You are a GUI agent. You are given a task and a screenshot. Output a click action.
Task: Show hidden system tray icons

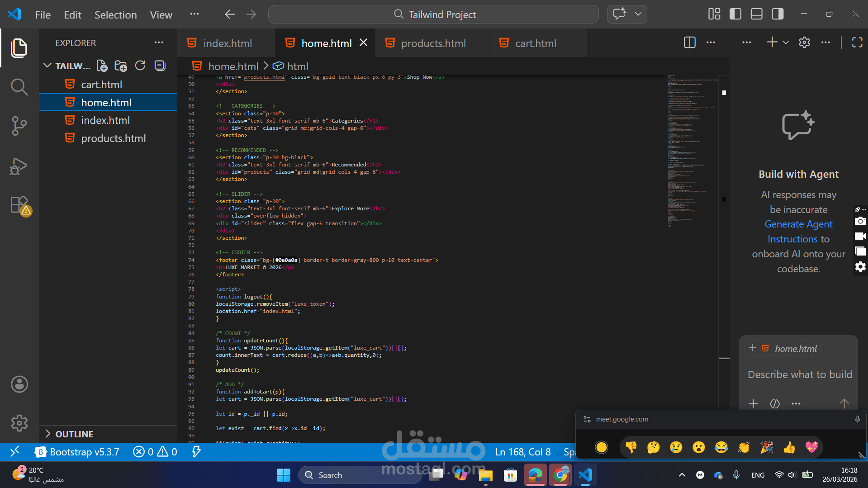coord(682,475)
